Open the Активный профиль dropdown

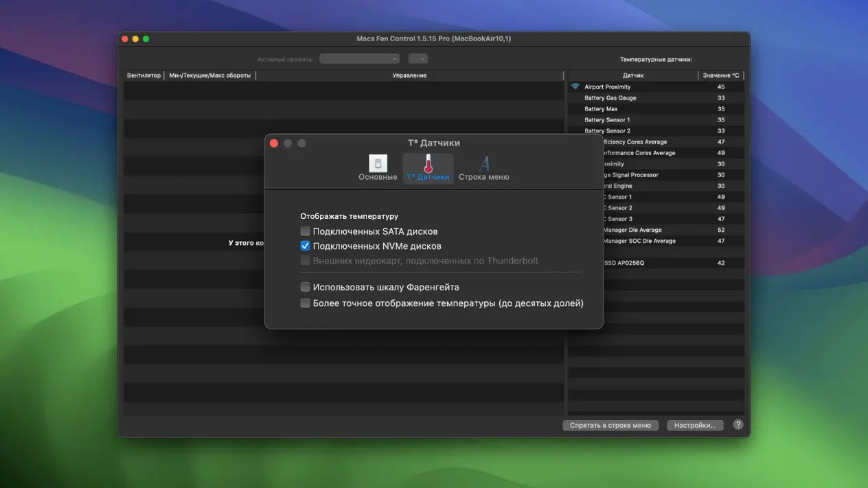[359, 59]
